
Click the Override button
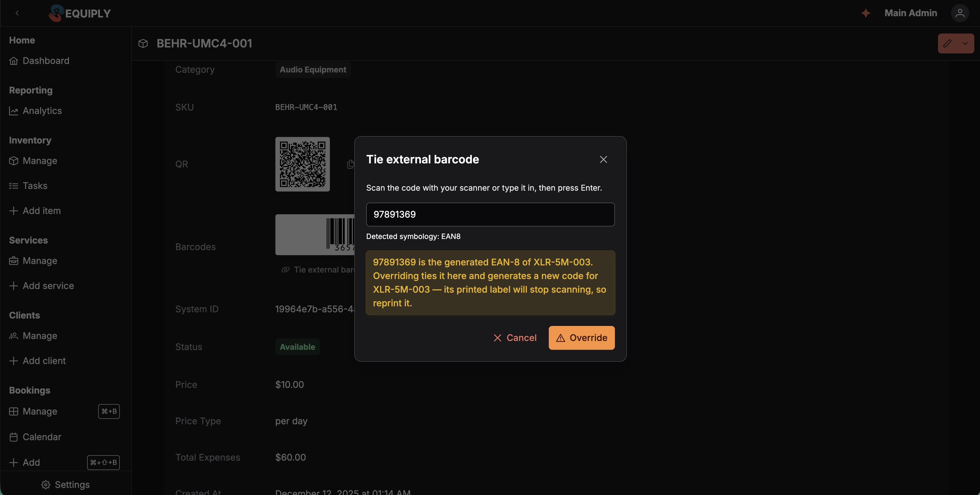(581, 338)
